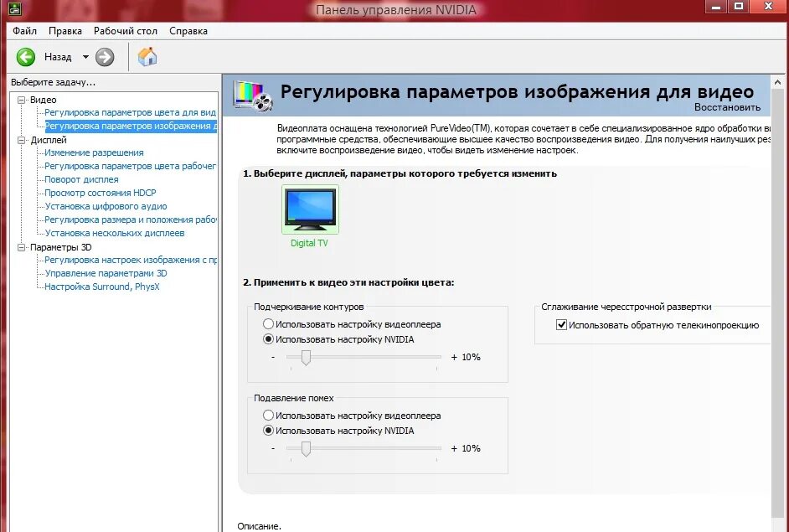Viewport: 789px width, 532px height.
Task: Minimize the NVIDIA control panel window
Action: (716, 6)
